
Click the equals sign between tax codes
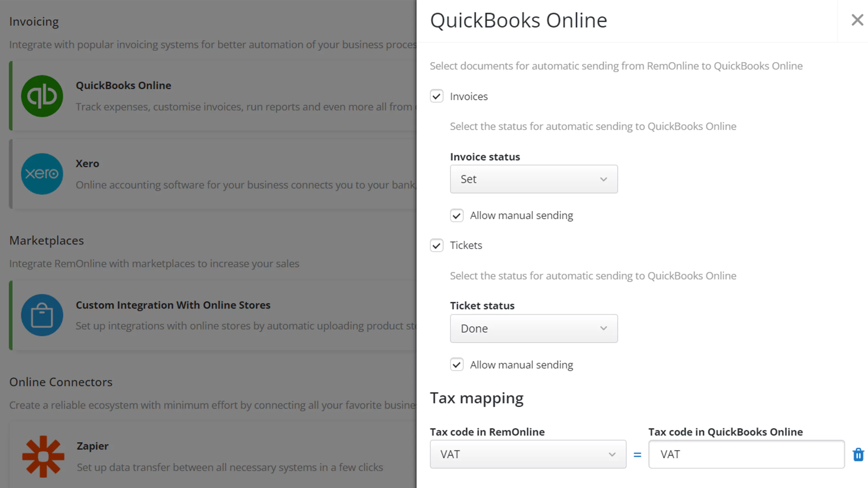[x=637, y=454]
